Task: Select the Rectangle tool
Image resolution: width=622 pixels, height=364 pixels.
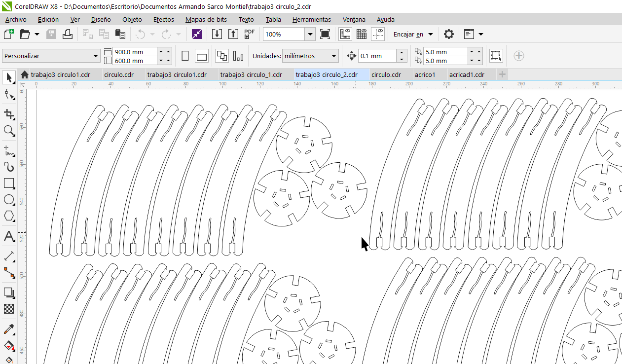Action: coord(9,183)
